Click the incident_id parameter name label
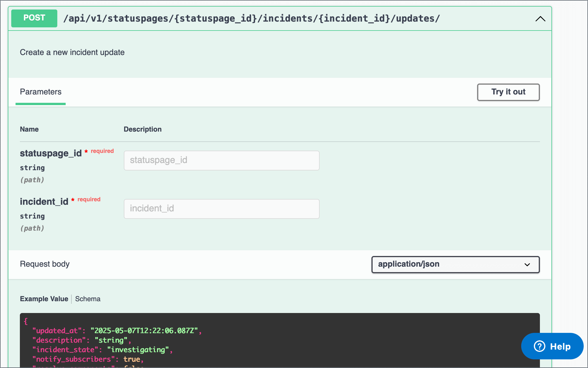The width and height of the screenshot is (588, 368). coord(44,202)
